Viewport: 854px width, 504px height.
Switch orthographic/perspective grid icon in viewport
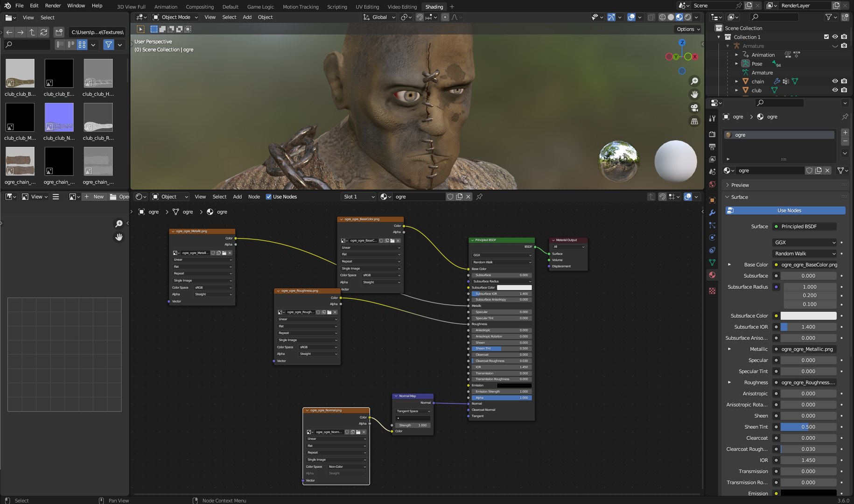tap(694, 121)
